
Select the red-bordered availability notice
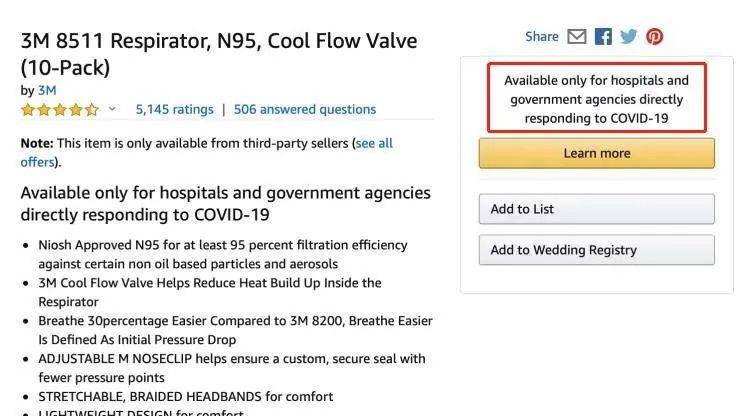coord(597,98)
